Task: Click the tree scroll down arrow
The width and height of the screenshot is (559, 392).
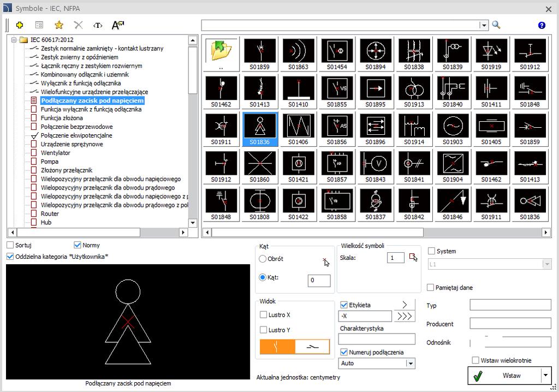Action: [193, 223]
